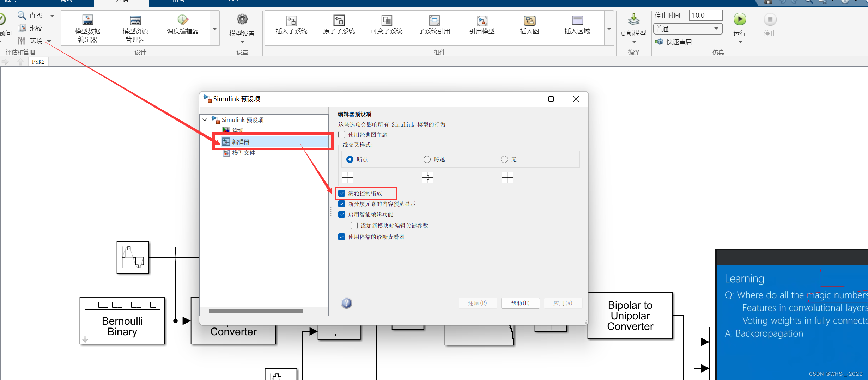Collapse the Simulink 预设项 tree node
Screen dimensions: 868x380
pos(205,120)
